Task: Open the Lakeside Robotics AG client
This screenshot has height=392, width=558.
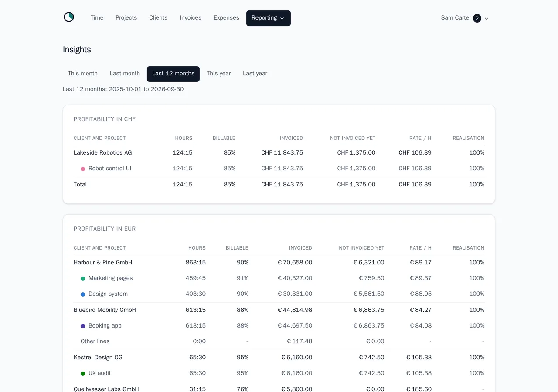Action: click(102, 153)
